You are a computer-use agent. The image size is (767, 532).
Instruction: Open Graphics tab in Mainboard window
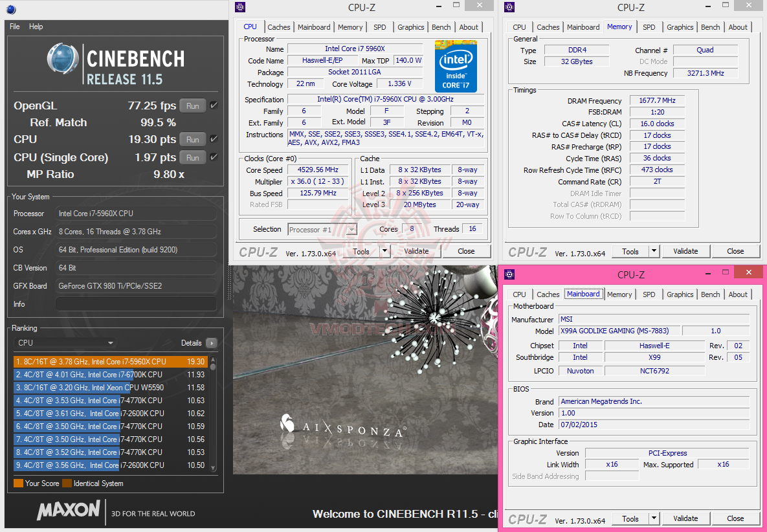click(x=680, y=294)
